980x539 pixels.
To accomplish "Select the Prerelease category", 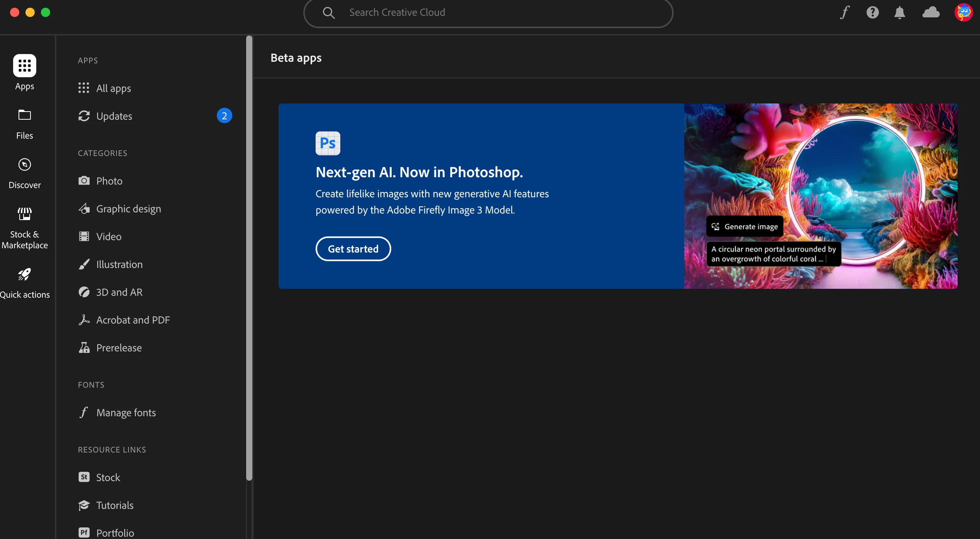I will tap(118, 348).
